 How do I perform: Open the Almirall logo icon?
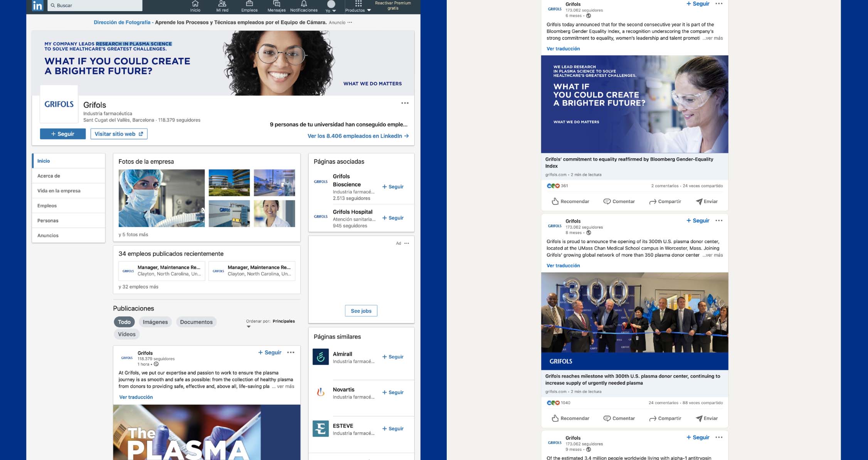(321, 357)
